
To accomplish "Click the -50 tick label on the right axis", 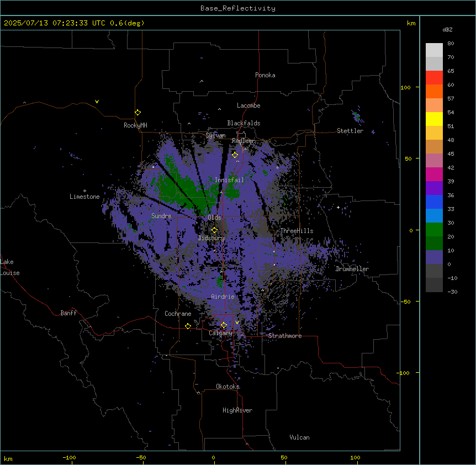I will [x=405, y=302].
